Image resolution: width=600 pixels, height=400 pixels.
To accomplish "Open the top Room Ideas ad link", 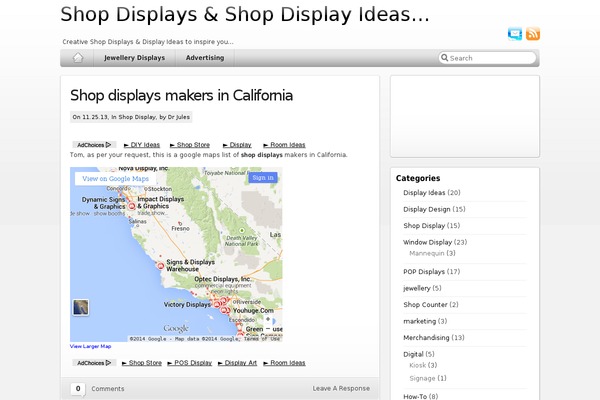I will [284, 145].
